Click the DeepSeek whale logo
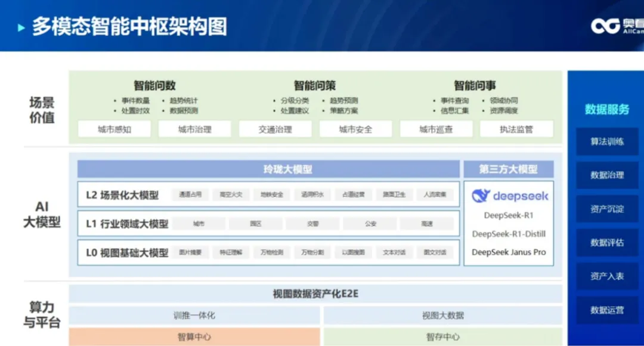Image resolution: width=644 pixels, height=346 pixels. pyautogui.click(x=481, y=196)
